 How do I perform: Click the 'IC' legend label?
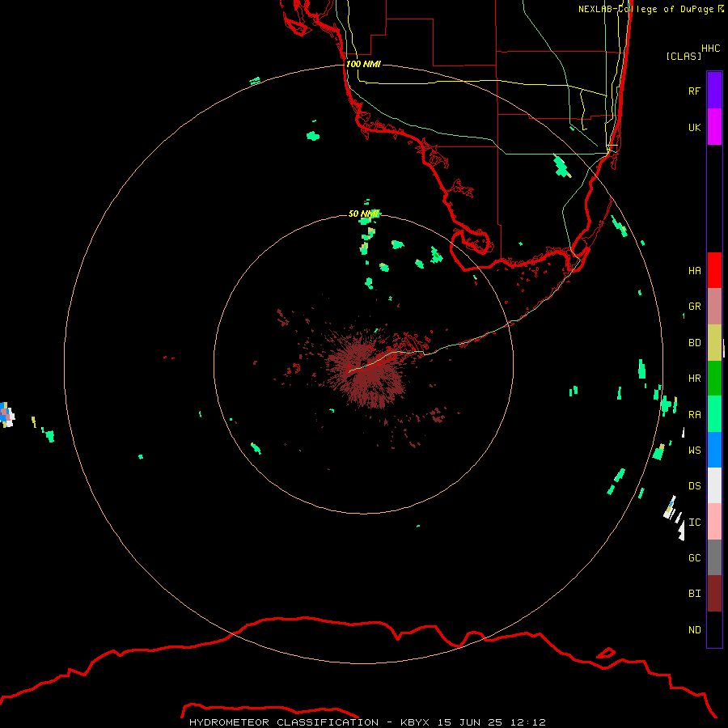(694, 522)
